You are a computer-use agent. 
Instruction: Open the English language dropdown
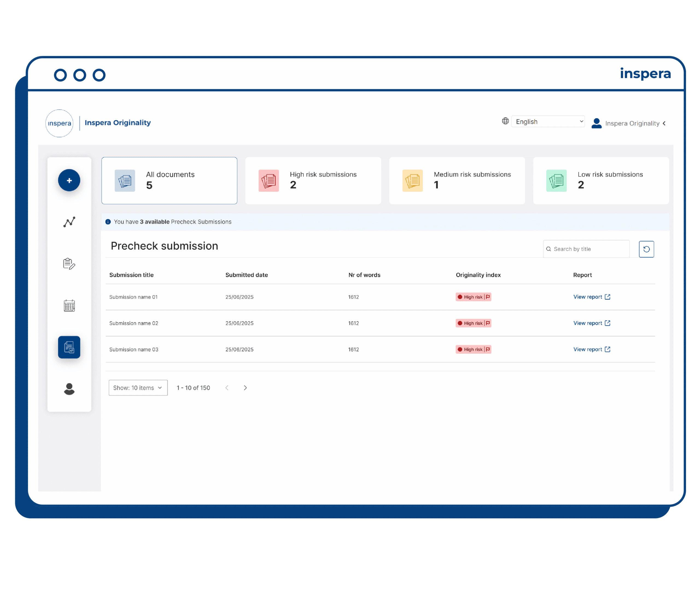[x=548, y=121]
